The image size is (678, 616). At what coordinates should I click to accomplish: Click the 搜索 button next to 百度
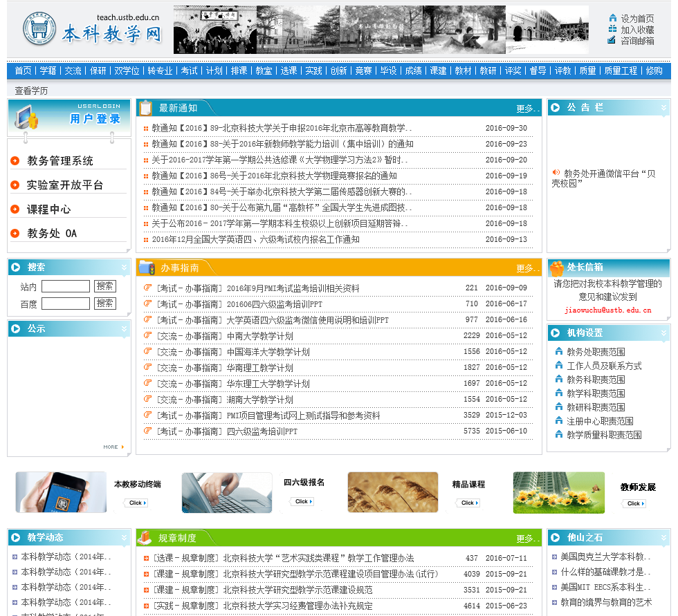click(105, 304)
